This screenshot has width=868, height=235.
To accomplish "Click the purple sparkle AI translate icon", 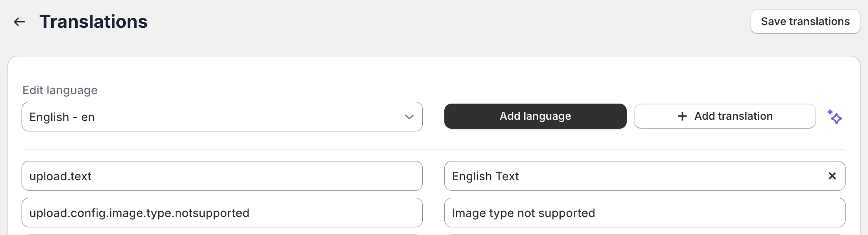I will tap(835, 117).
